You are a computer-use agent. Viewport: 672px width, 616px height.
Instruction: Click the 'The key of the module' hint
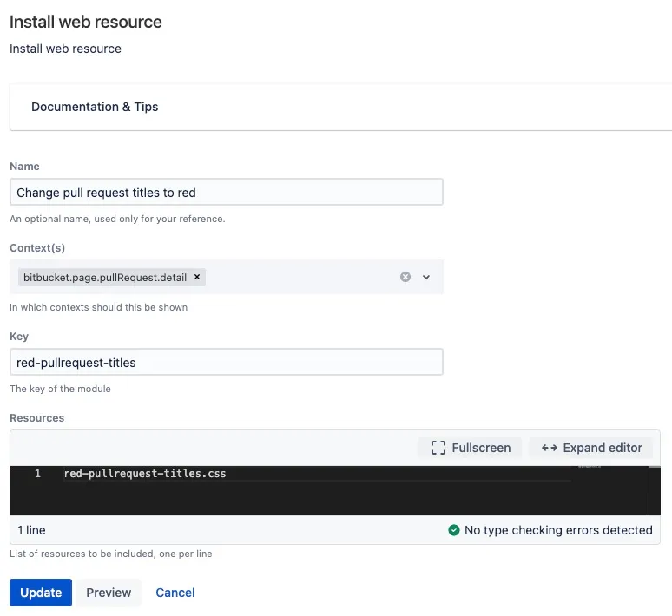(x=60, y=389)
